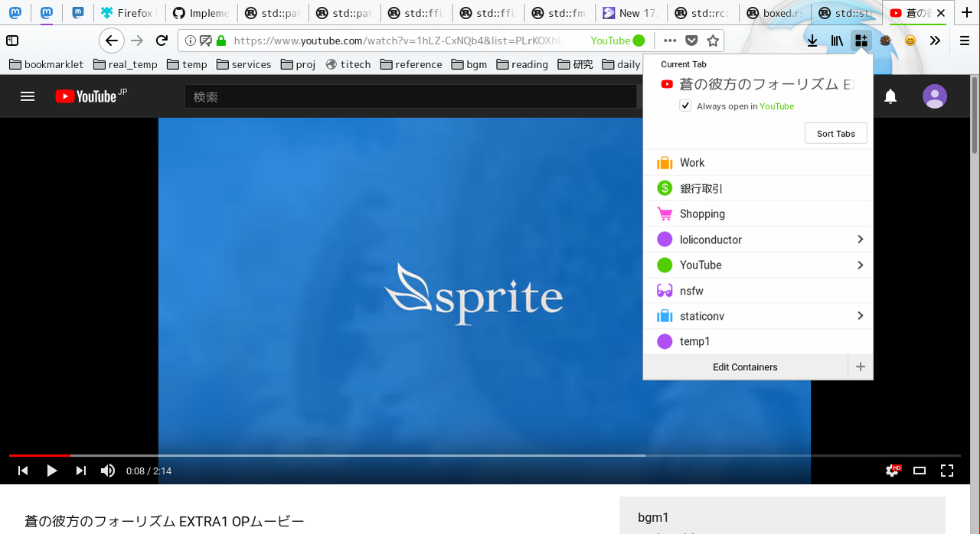Open the reference bookmarks folder

point(411,64)
